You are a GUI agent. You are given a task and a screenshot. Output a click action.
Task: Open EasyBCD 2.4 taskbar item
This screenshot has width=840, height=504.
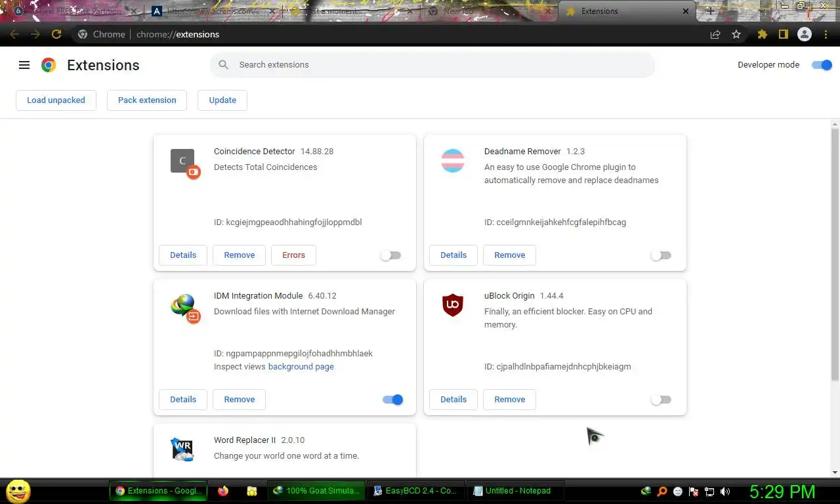tap(415, 491)
